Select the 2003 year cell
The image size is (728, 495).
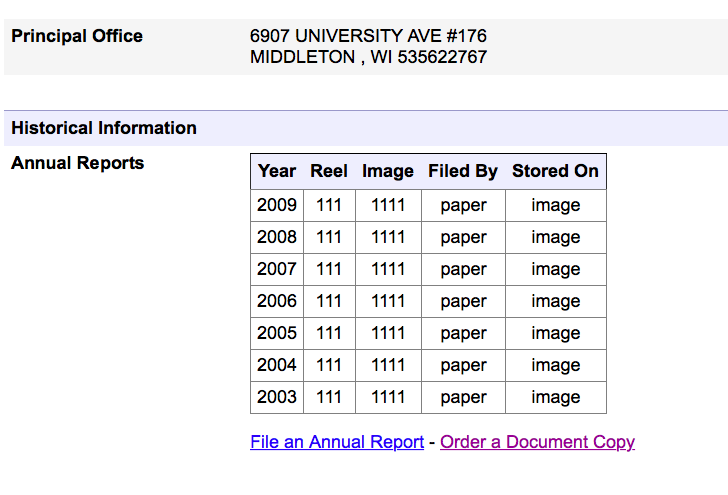277,397
